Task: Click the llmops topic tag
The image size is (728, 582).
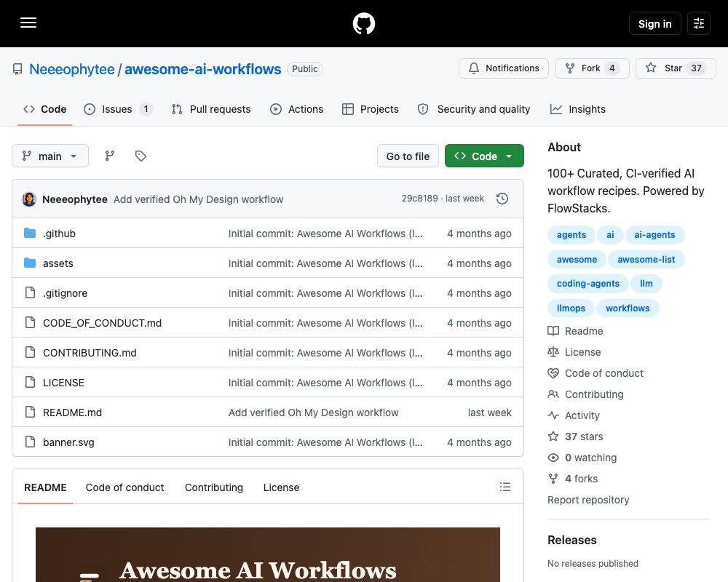Action: click(x=571, y=308)
